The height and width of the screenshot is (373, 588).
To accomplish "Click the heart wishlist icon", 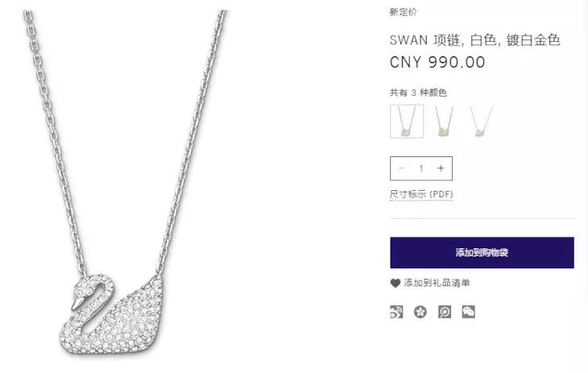I will pyautogui.click(x=395, y=283).
